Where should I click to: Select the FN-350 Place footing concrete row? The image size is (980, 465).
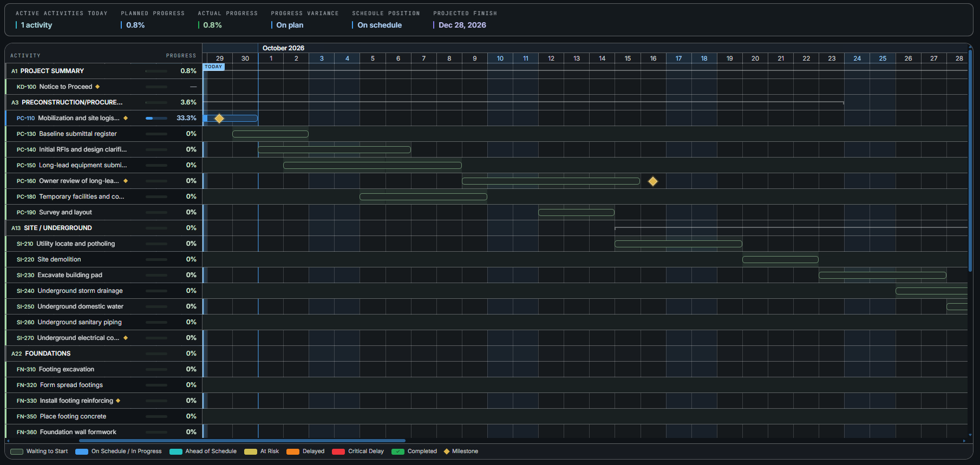103,416
